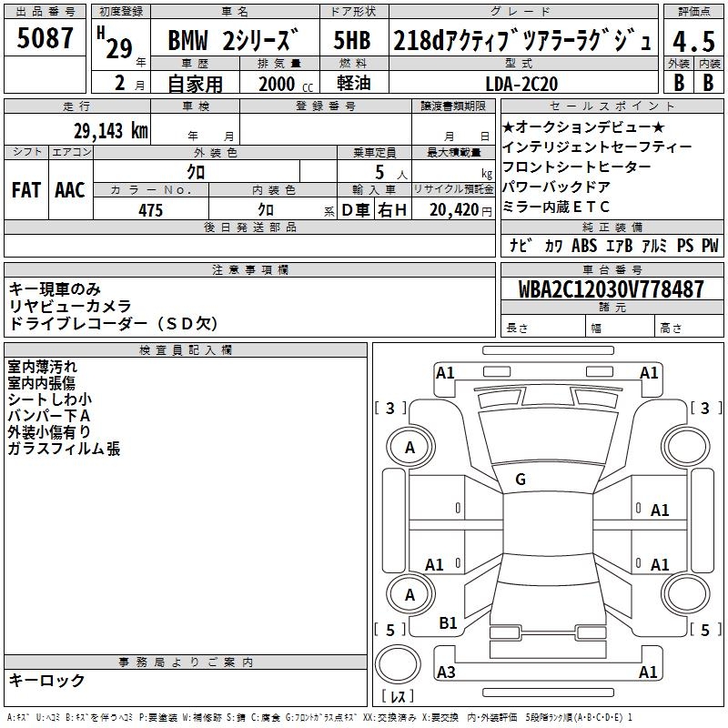Click the chassis number WBA2C12030V778487
This screenshot has height=728, width=728.
click(611, 289)
